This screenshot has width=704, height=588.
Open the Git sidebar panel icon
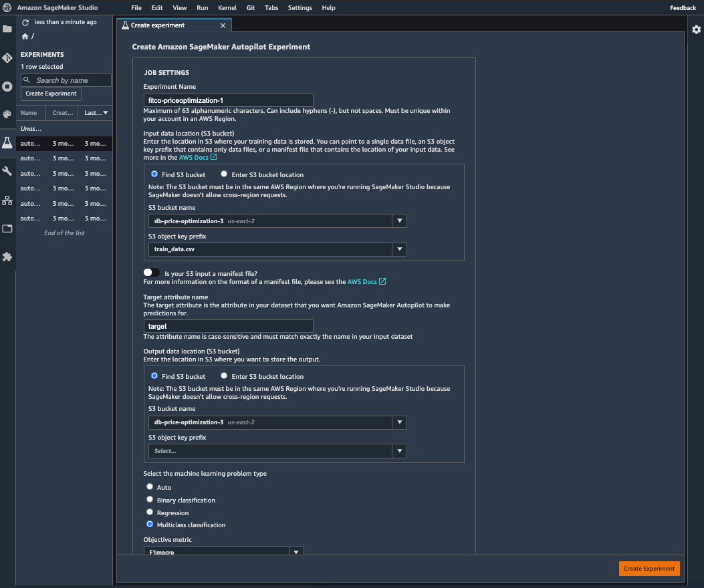[x=7, y=58]
